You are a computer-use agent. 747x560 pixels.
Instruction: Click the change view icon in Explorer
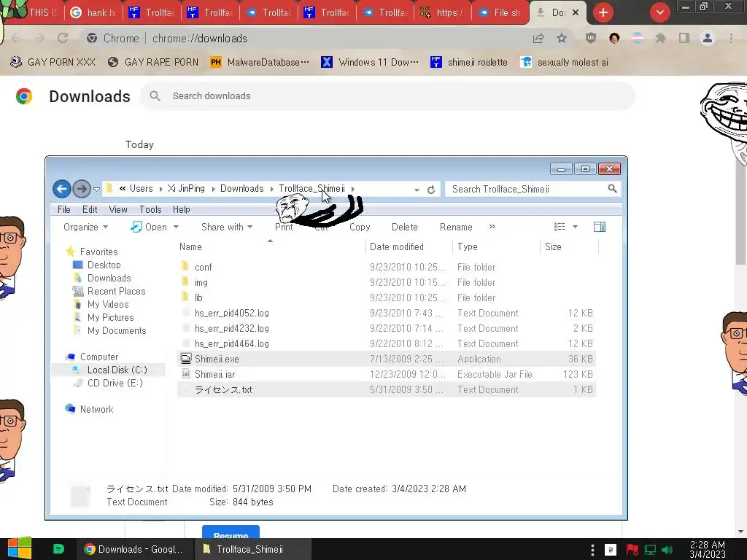(560, 227)
